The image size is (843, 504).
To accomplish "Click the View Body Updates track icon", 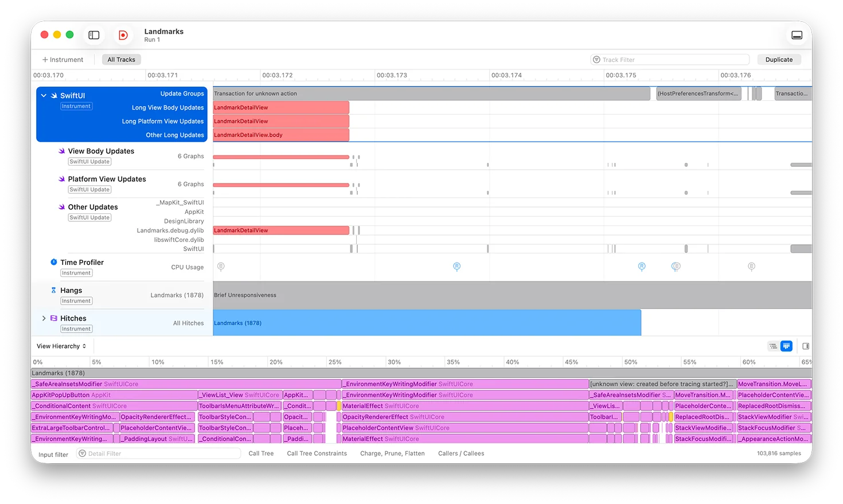I will pos(61,151).
